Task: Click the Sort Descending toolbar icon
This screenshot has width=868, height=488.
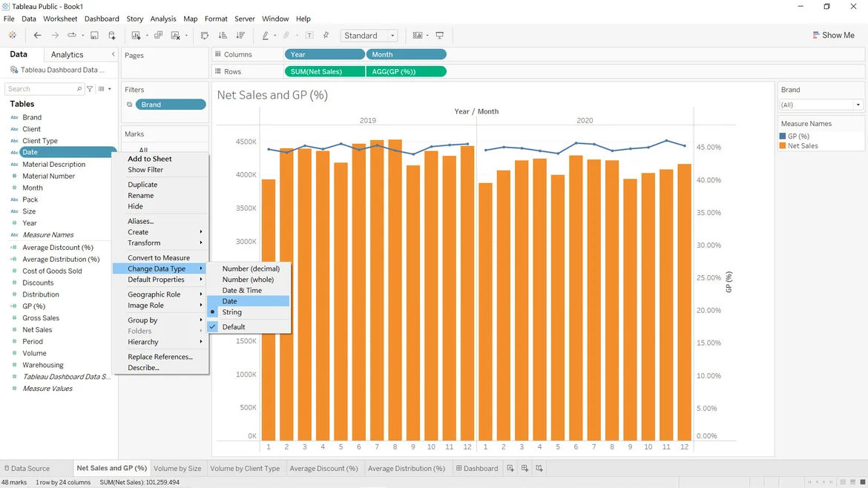Action: click(240, 36)
